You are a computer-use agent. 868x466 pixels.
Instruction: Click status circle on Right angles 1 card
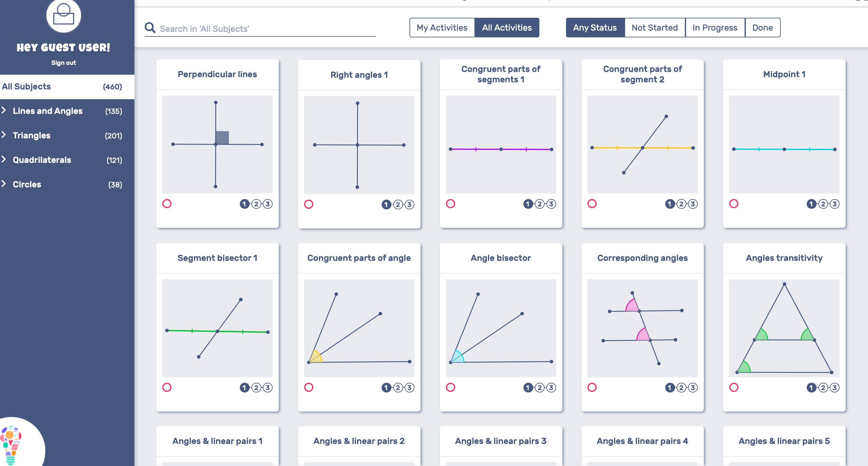[x=309, y=204]
